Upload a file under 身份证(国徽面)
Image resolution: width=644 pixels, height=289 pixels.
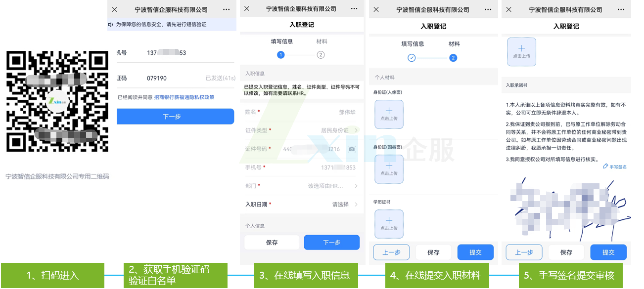pyautogui.click(x=389, y=169)
